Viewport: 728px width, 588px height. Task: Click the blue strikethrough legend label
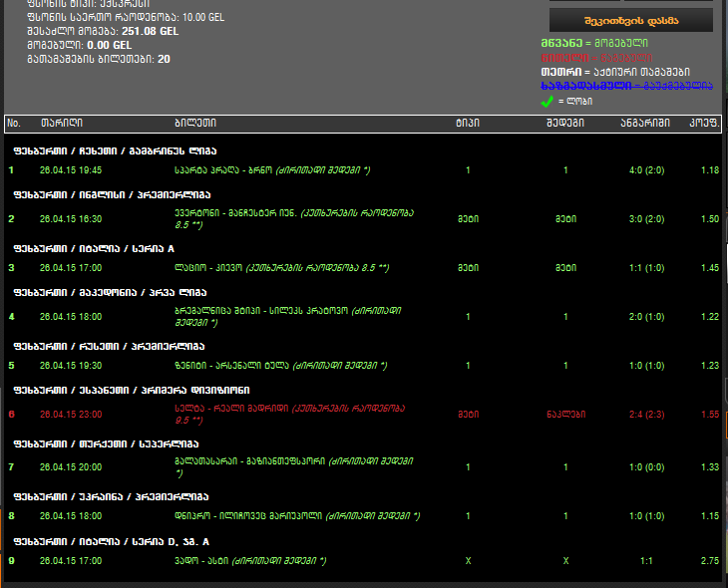coord(563,86)
